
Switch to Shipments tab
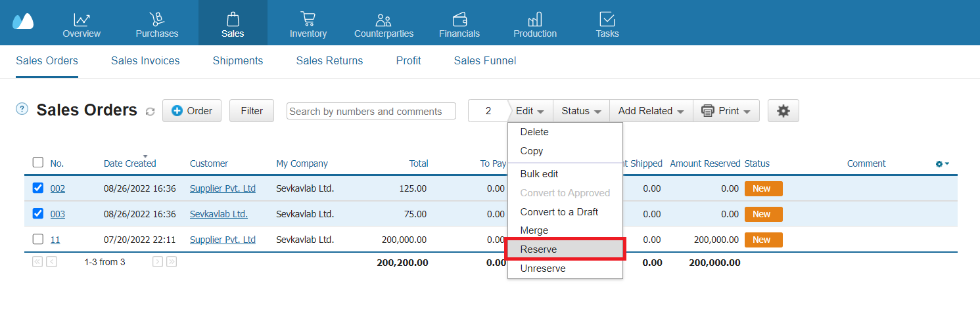pyautogui.click(x=238, y=61)
